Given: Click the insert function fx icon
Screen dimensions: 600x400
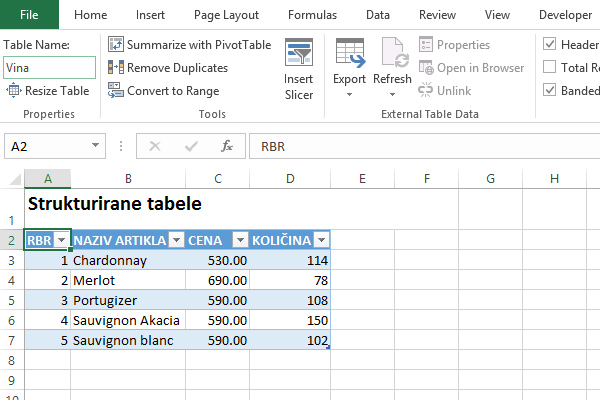Looking at the screenshot, I should point(227,146).
